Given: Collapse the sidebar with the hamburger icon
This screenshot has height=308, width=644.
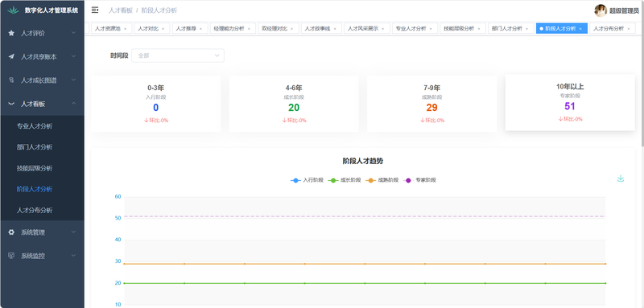Looking at the screenshot, I should (95, 10).
